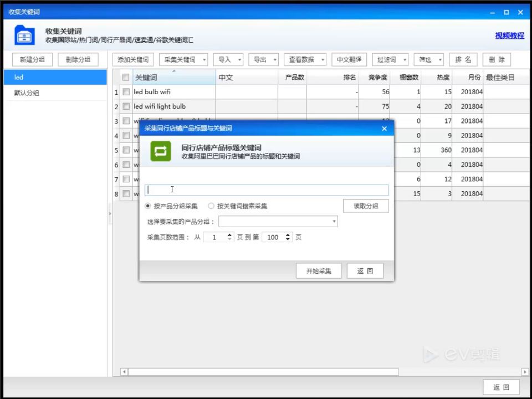Click the 删除分组 button
Viewport: 532px width, 399px height.
[x=78, y=60]
